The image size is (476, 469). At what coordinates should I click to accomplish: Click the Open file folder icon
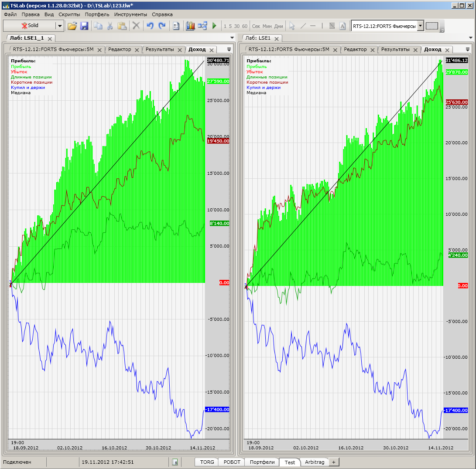(x=72, y=26)
